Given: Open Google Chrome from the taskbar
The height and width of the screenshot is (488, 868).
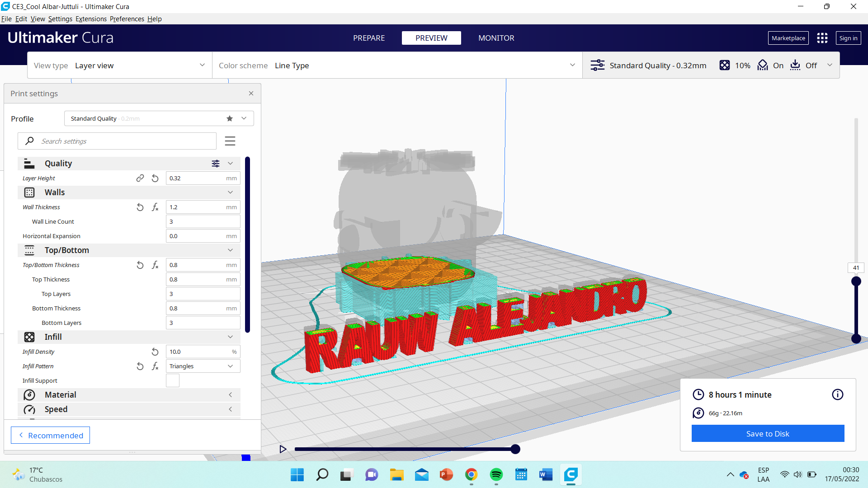Looking at the screenshot, I should (472, 474).
